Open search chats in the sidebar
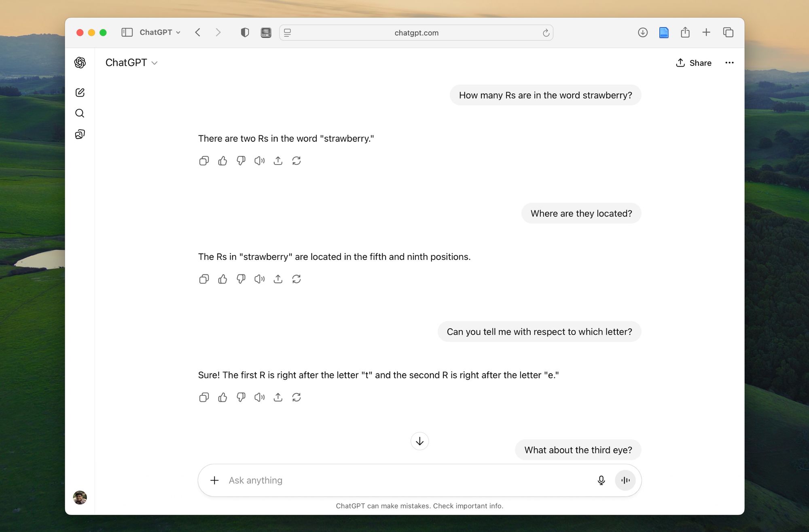This screenshot has width=809, height=532. 80,113
